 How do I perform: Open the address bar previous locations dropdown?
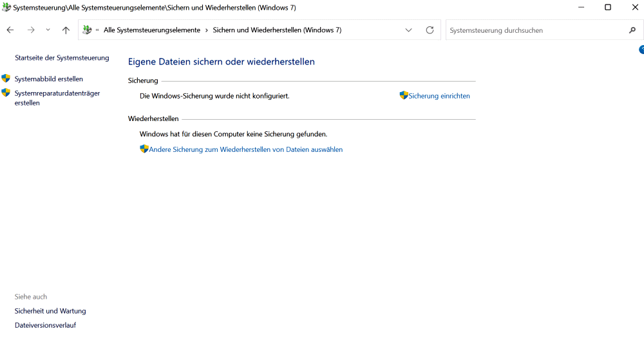pos(408,30)
